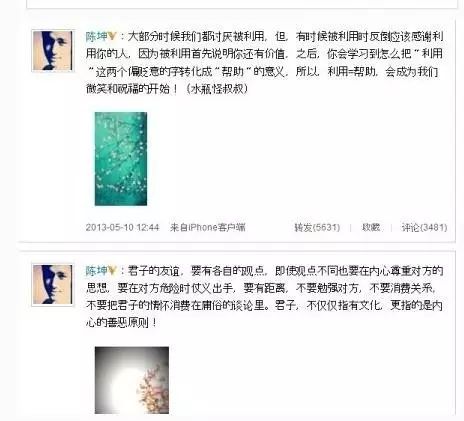Click the separator between 转发 and 收藏
This screenshot has height=421, width=464.
[x=351, y=227]
